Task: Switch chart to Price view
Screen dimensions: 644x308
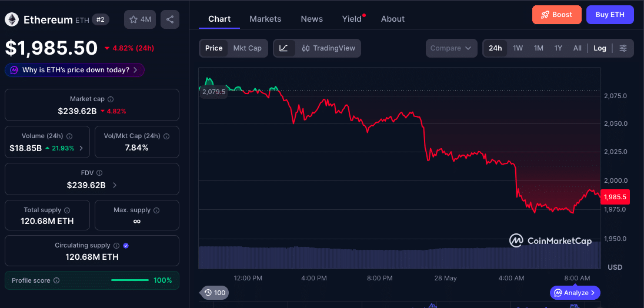Action: click(x=213, y=48)
